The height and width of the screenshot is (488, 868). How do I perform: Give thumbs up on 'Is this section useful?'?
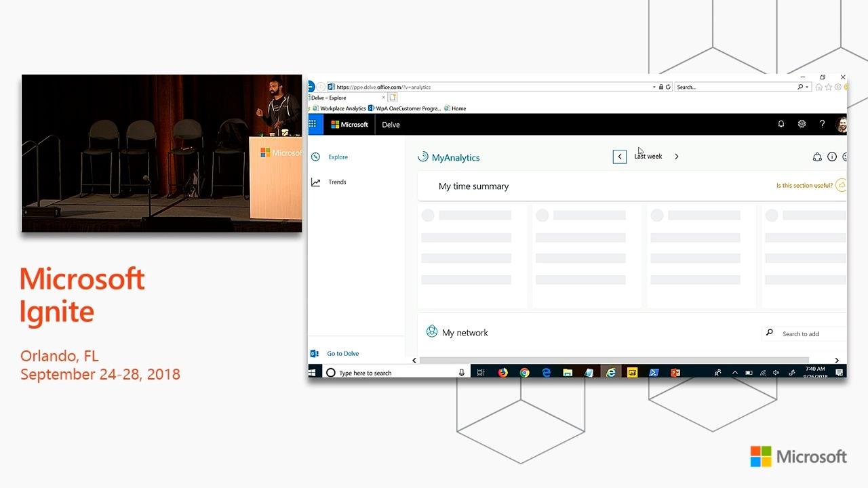coord(841,184)
